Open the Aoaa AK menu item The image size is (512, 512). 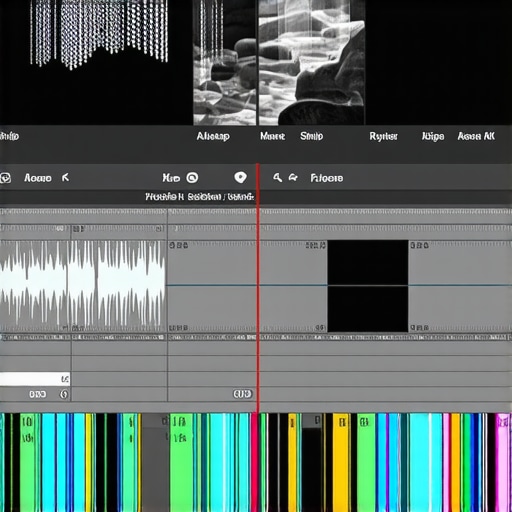[x=476, y=136]
